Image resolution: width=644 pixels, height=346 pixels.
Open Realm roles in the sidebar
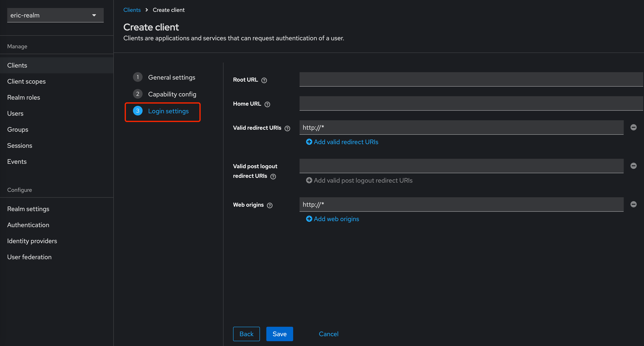tap(57, 97)
